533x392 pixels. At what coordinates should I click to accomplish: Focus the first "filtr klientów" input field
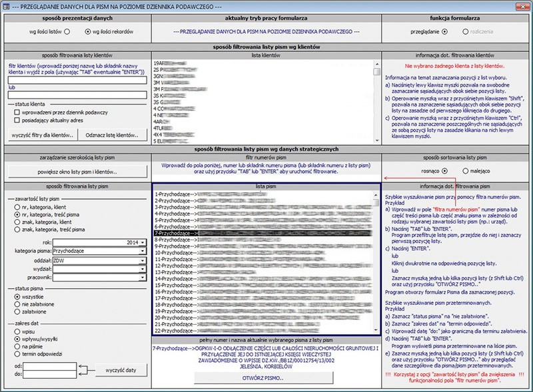point(77,80)
